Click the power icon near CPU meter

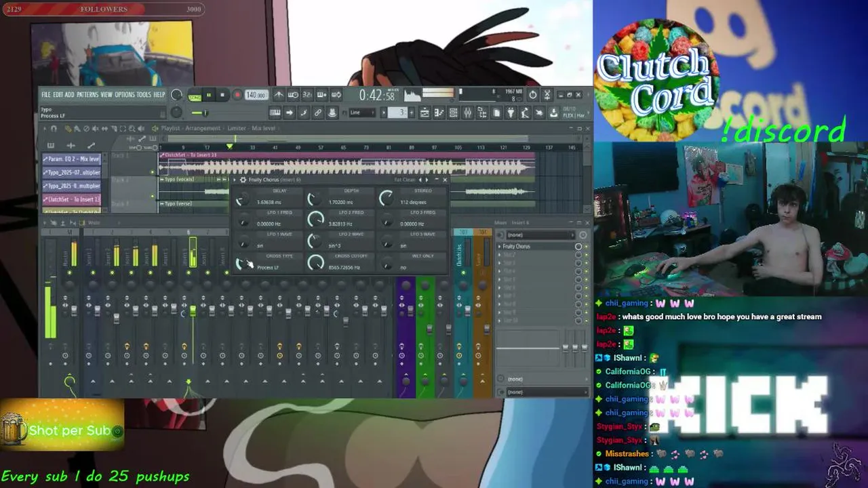coord(533,95)
